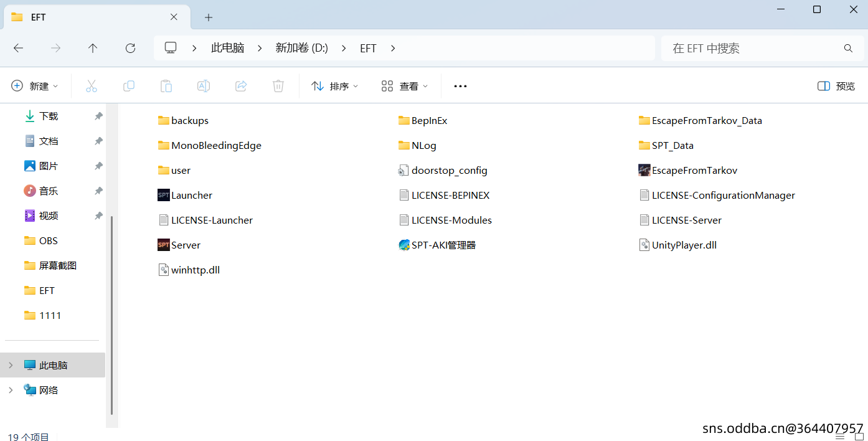Expand chevron after 新加卷 (D:) in address bar
The width and height of the screenshot is (868, 441).
(344, 48)
